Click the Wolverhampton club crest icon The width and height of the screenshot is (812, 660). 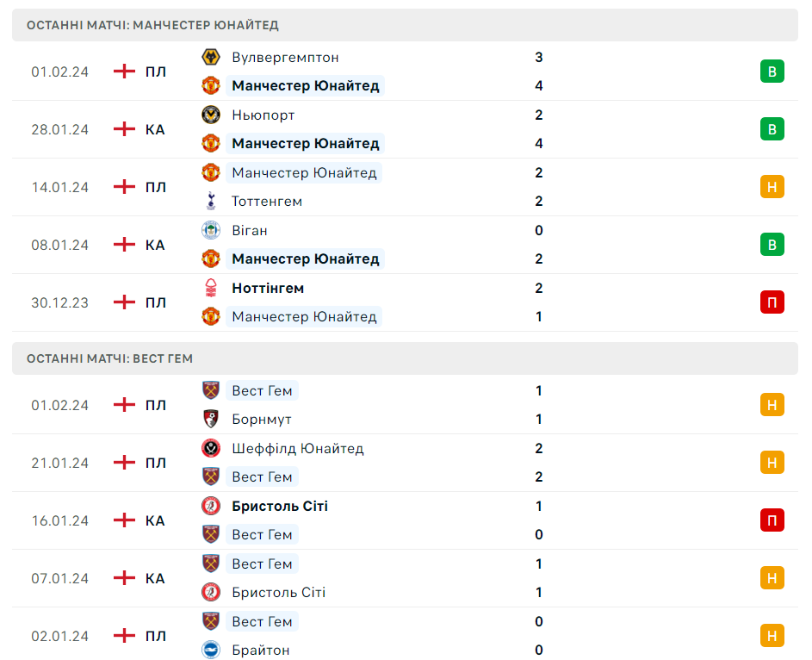pyautogui.click(x=211, y=58)
